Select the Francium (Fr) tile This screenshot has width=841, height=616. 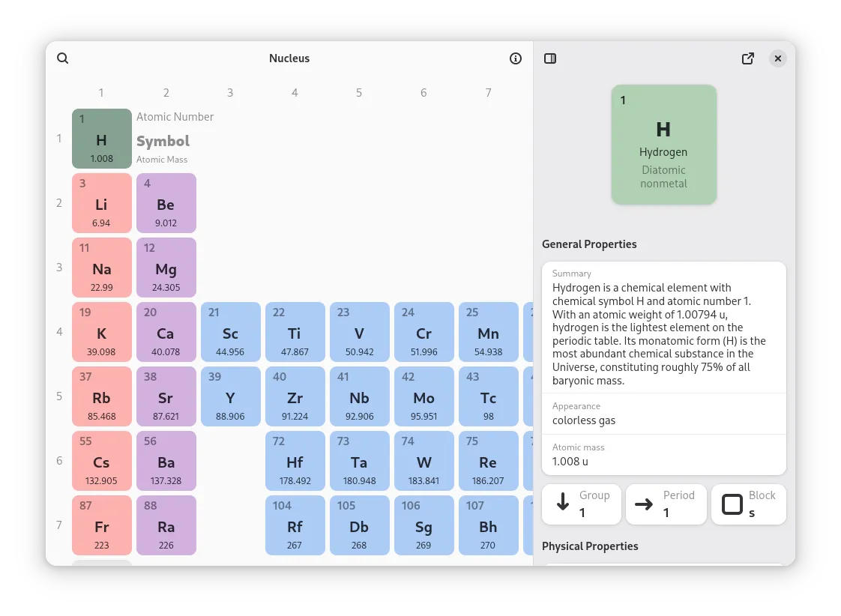tap(101, 525)
